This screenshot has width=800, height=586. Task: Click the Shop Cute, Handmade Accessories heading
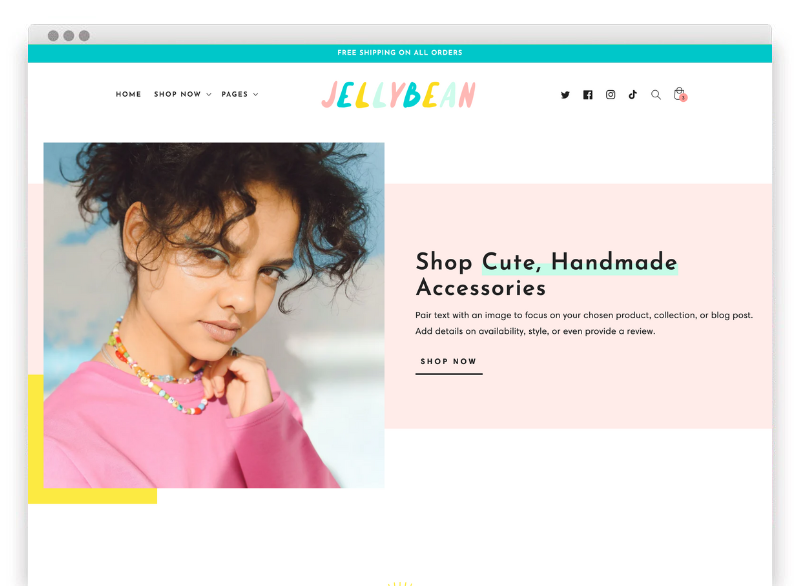point(546,274)
